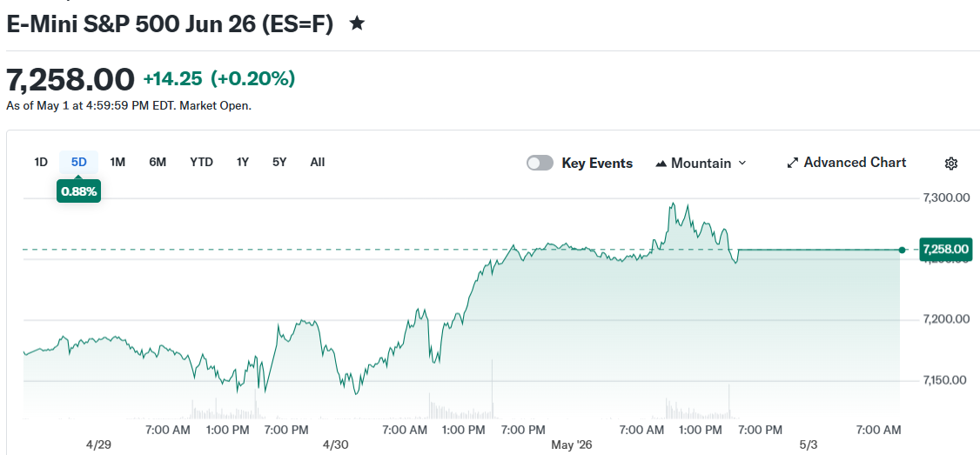
Task: Switch chart to 1M range
Action: 117,163
